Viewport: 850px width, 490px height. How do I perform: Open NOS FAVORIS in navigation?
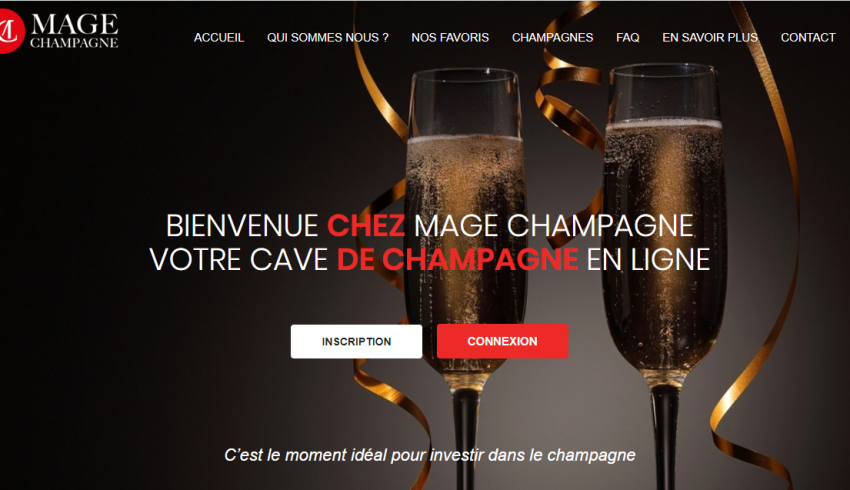point(450,37)
